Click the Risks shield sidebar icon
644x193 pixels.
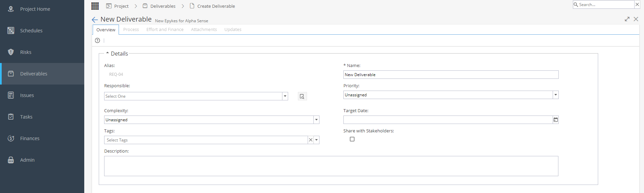pyautogui.click(x=11, y=52)
